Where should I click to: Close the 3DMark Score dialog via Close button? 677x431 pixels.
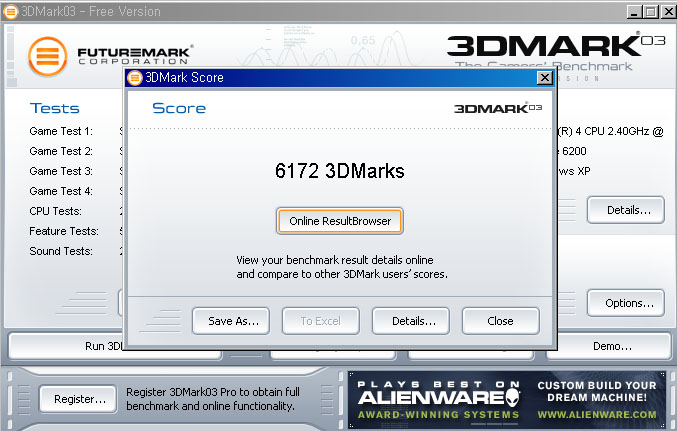point(500,321)
